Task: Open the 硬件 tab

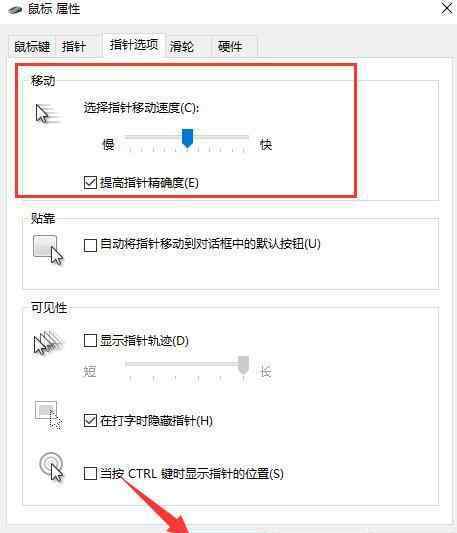Action: [230, 46]
